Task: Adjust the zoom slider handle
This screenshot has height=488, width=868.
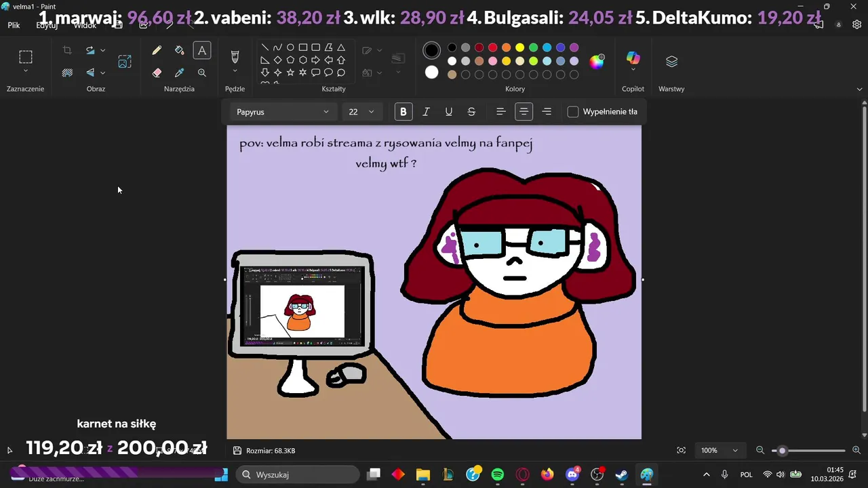Action: tap(782, 451)
